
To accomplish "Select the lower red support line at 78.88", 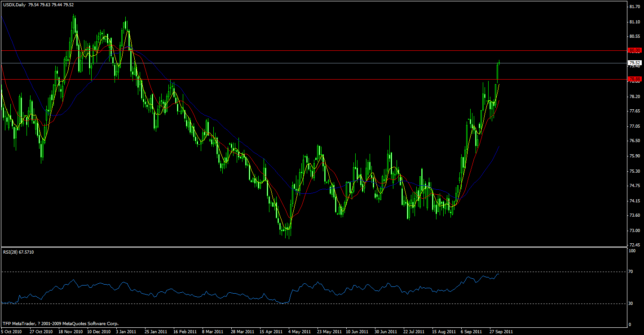I will coord(314,80).
